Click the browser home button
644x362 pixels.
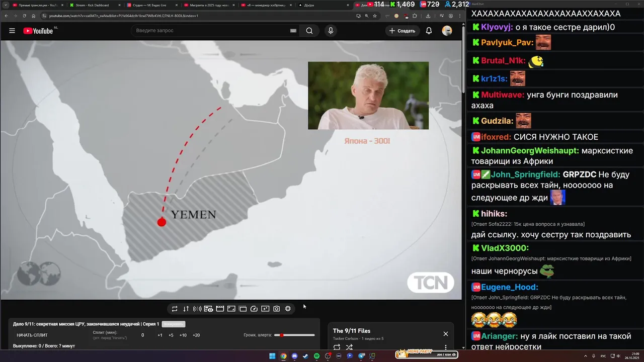point(33,16)
